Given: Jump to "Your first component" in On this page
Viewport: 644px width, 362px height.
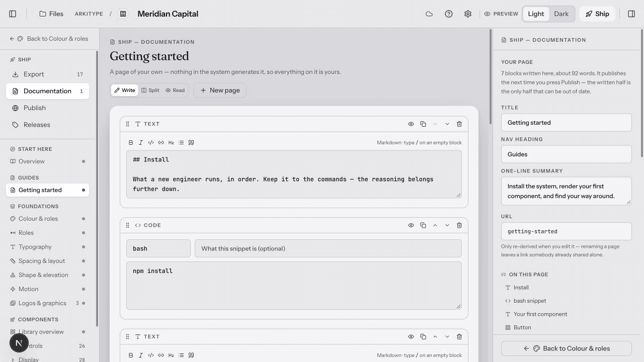Looking at the screenshot, I should (x=540, y=314).
